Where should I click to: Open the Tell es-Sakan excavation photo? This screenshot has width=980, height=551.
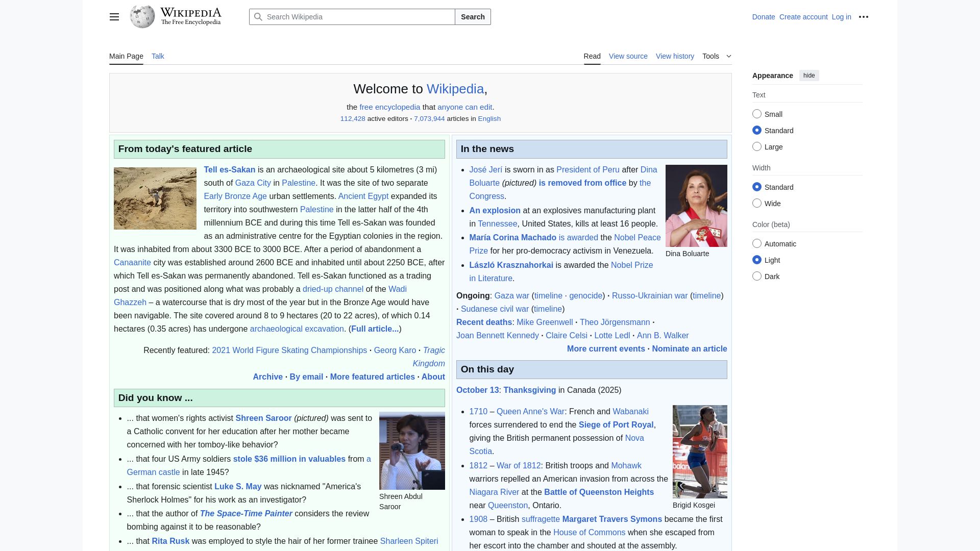[x=155, y=198]
